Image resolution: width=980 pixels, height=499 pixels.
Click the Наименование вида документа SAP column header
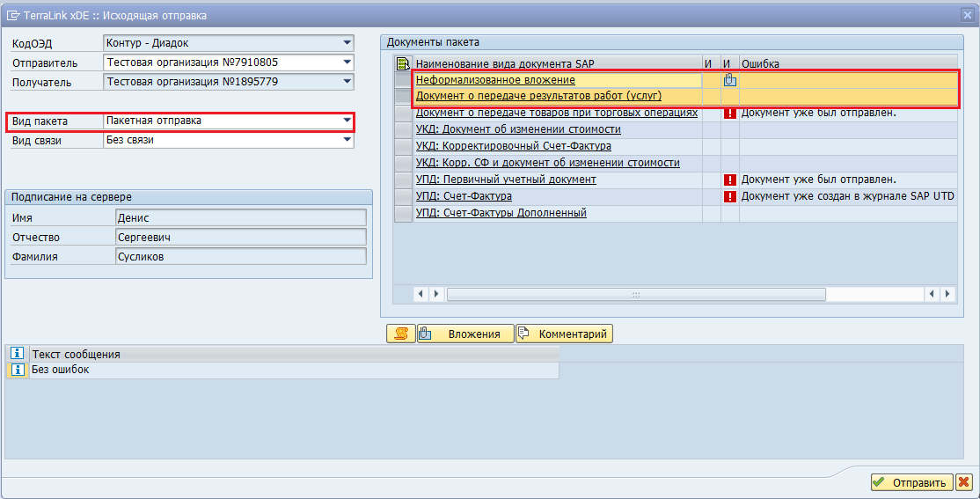556,63
